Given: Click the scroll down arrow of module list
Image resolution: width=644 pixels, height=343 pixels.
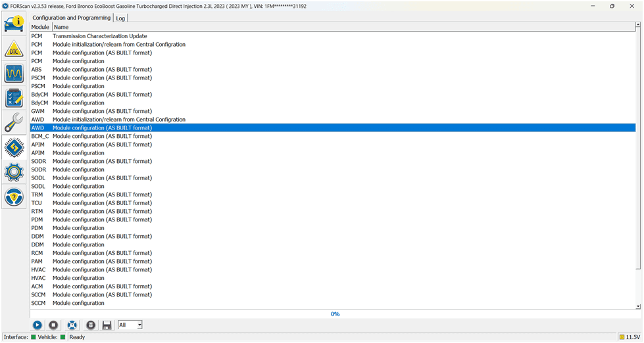Looking at the screenshot, I should point(638,306).
